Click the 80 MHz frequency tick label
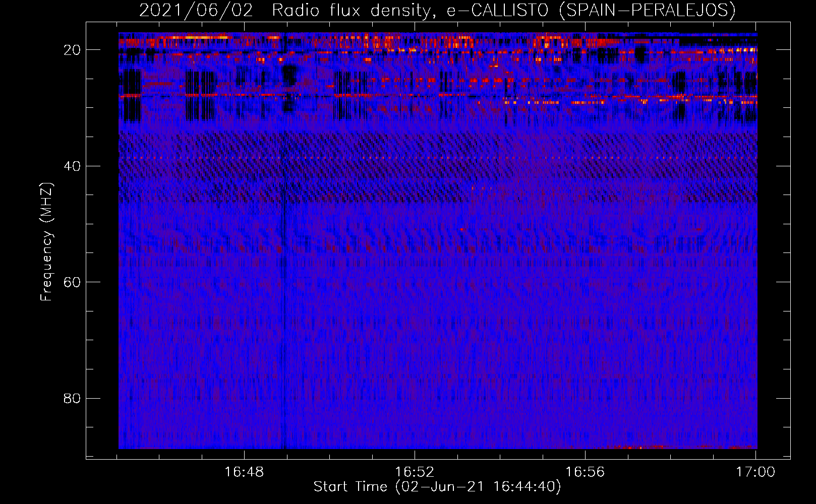The image size is (816, 504). (72, 399)
